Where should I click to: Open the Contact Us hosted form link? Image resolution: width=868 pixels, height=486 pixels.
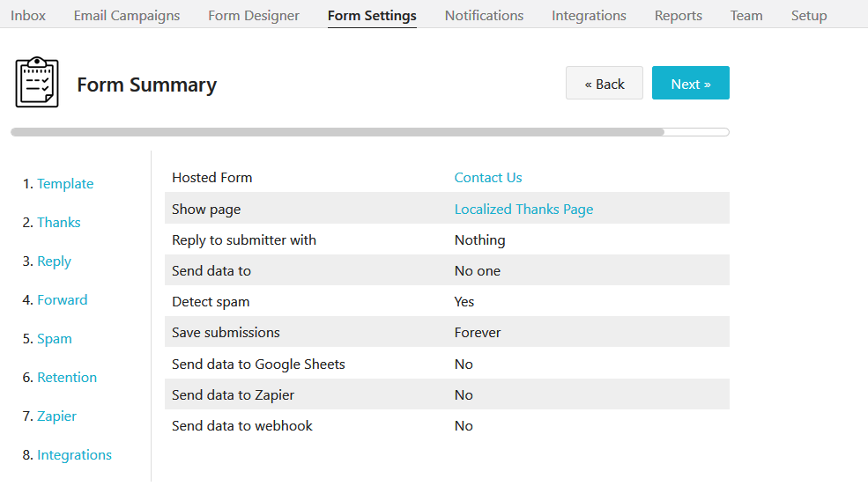tap(488, 178)
